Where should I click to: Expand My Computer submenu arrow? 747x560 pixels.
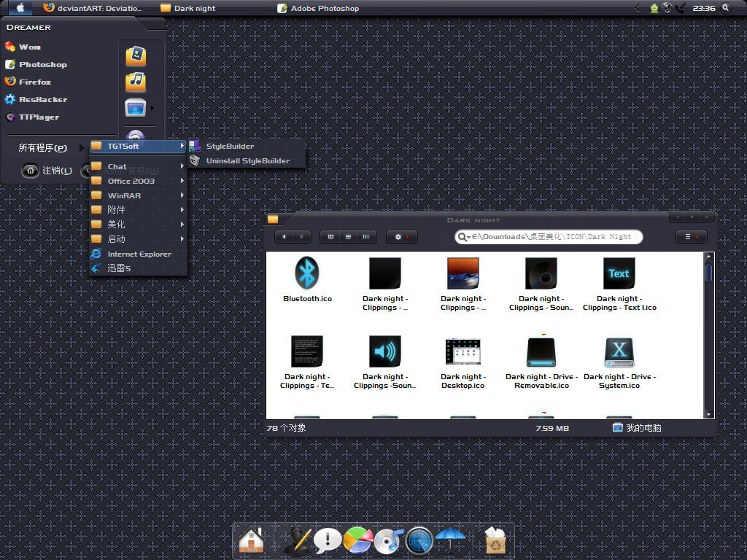click(152, 108)
